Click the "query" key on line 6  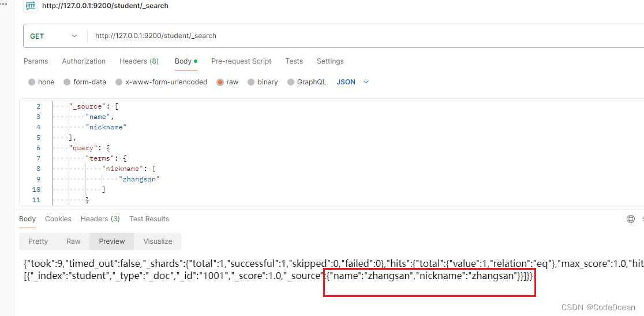[83, 148]
